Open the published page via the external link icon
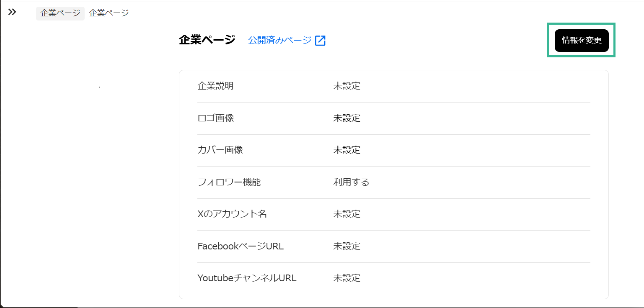 [x=320, y=41]
